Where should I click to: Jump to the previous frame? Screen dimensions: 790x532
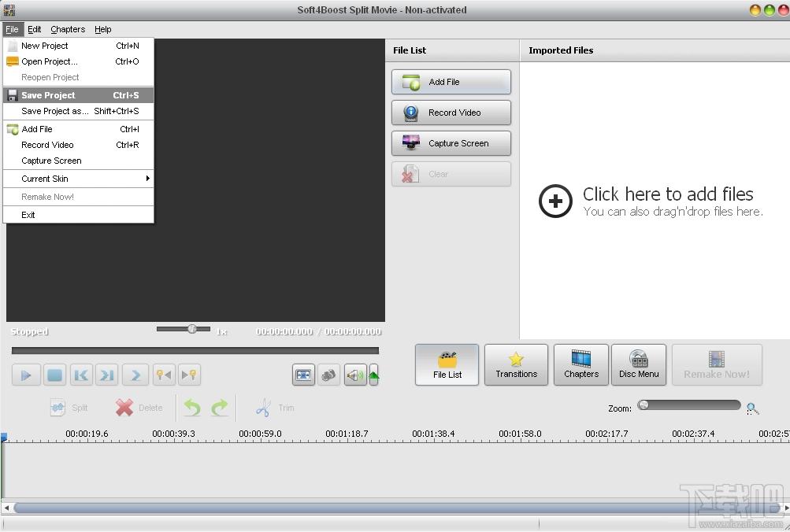click(x=81, y=375)
